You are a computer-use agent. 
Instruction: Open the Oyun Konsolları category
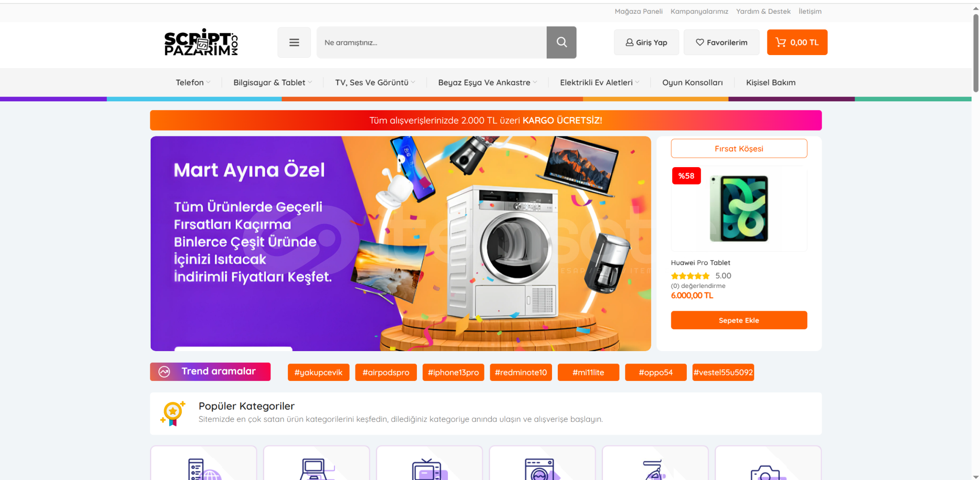692,83
